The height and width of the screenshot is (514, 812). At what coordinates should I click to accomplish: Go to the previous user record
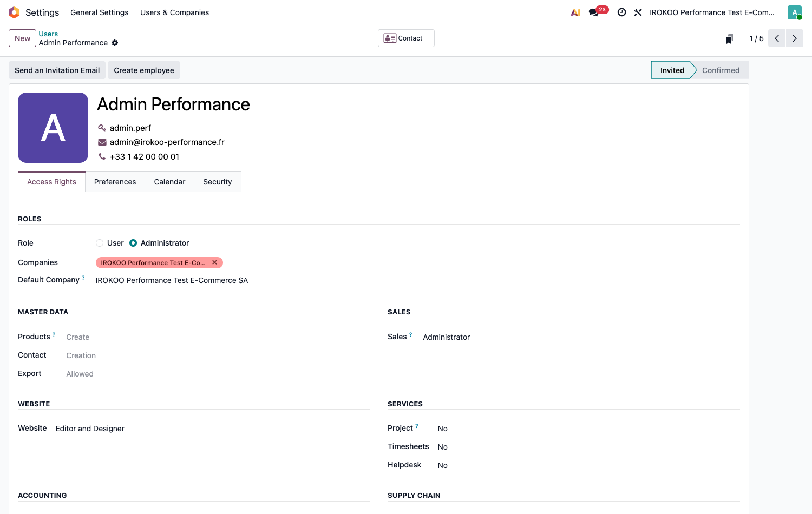(x=777, y=38)
